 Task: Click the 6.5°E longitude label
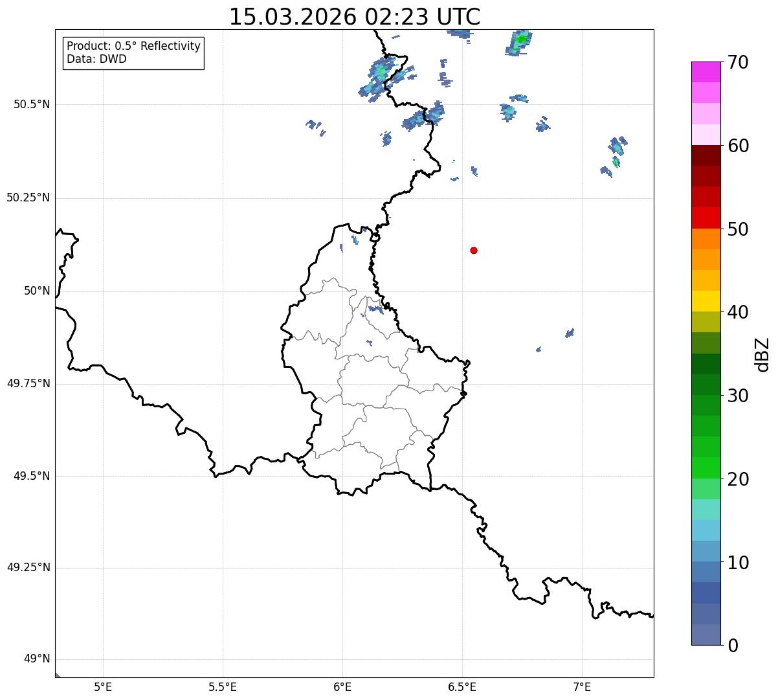(x=462, y=686)
